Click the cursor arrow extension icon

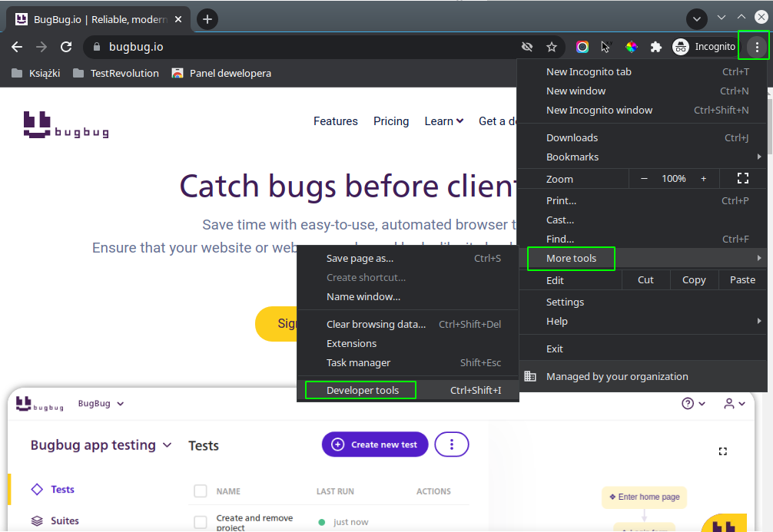tap(606, 47)
